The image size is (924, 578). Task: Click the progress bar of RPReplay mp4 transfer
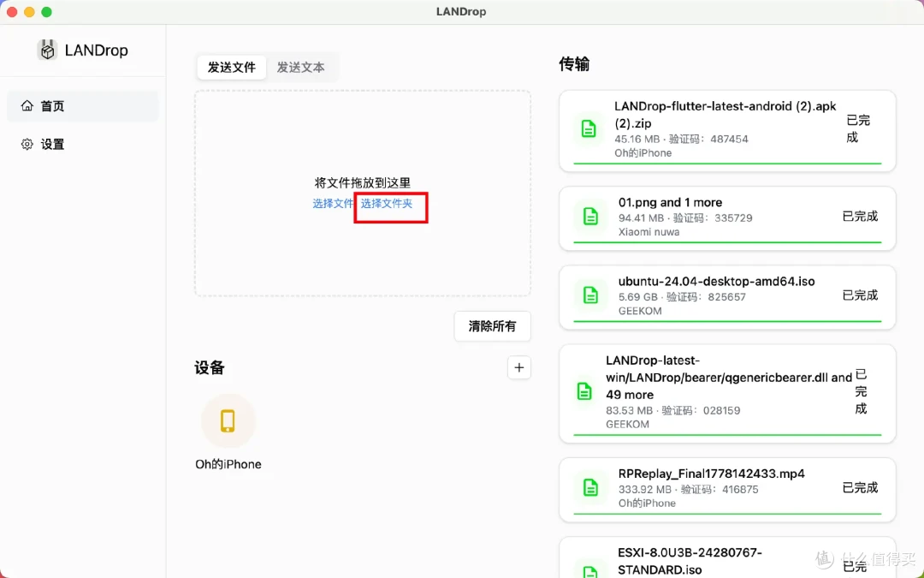(x=727, y=514)
